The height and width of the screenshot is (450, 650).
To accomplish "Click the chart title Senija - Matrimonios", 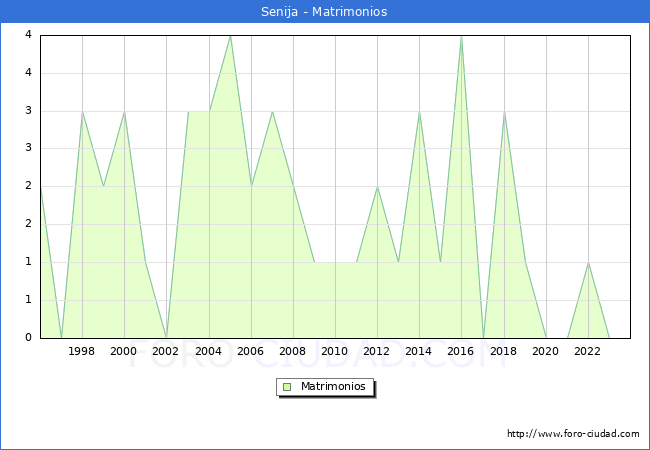I will tap(325, 12).
